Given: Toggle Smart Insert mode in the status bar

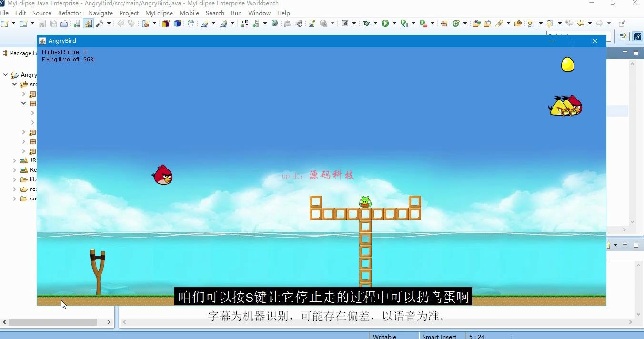Looking at the screenshot, I should pos(439,336).
